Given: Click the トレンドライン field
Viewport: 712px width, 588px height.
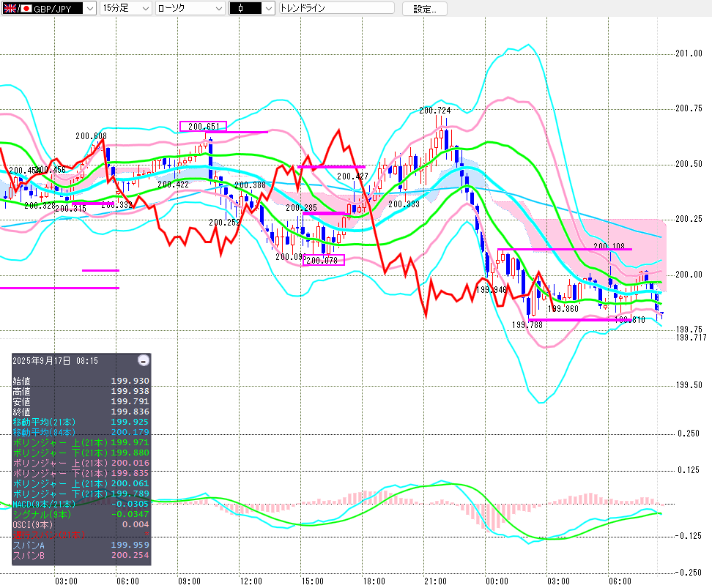Looking at the screenshot, I should 335,8.
